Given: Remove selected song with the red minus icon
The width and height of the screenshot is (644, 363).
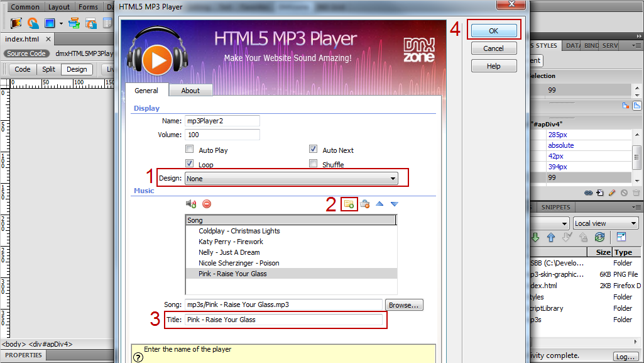Looking at the screenshot, I should point(207,204).
